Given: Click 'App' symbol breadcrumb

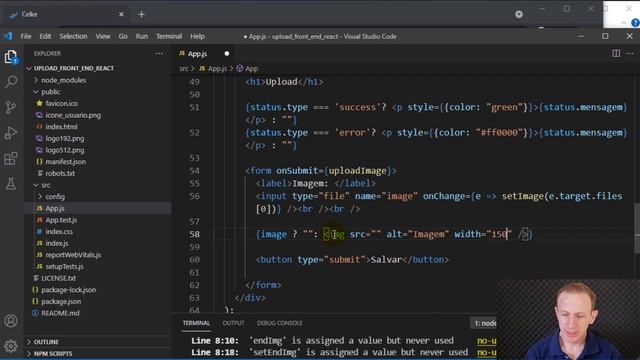Looking at the screenshot, I should click(247, 69).
